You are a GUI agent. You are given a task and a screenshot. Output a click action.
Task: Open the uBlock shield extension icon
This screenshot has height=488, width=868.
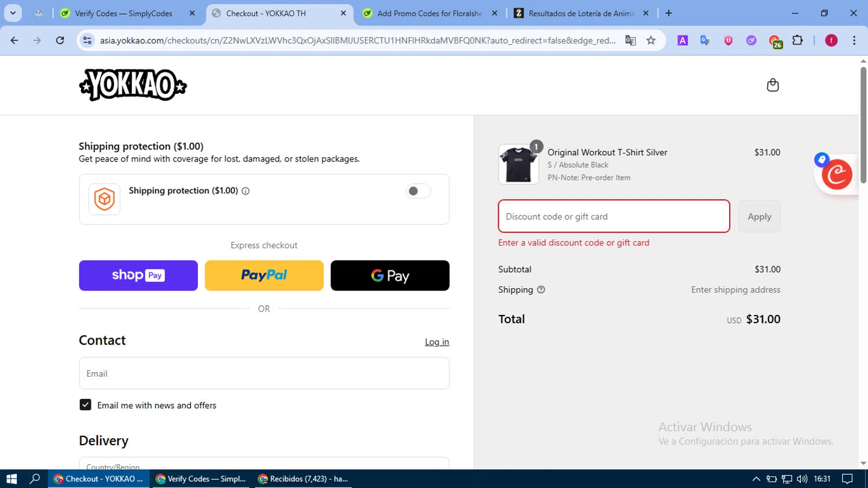728,40
